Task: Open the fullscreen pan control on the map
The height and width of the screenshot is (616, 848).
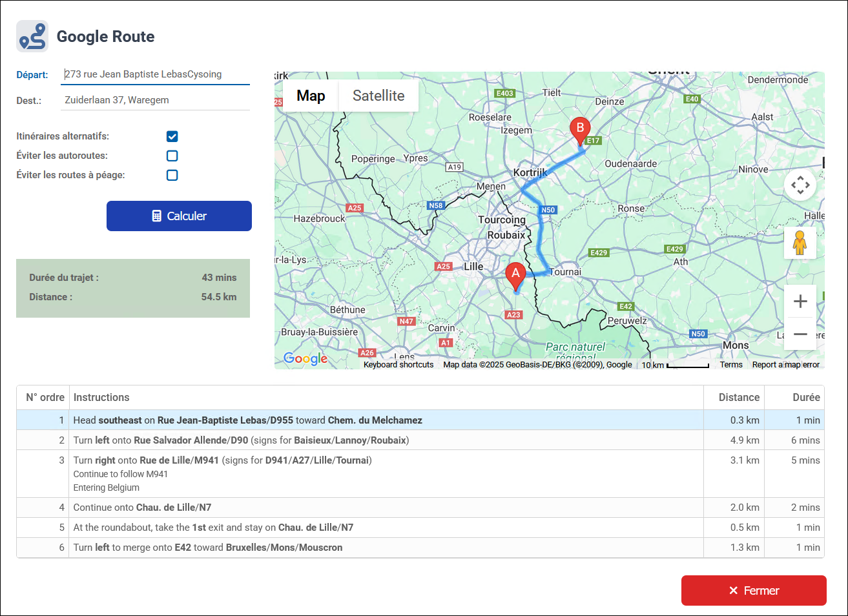Action: (x=800, y=185)
